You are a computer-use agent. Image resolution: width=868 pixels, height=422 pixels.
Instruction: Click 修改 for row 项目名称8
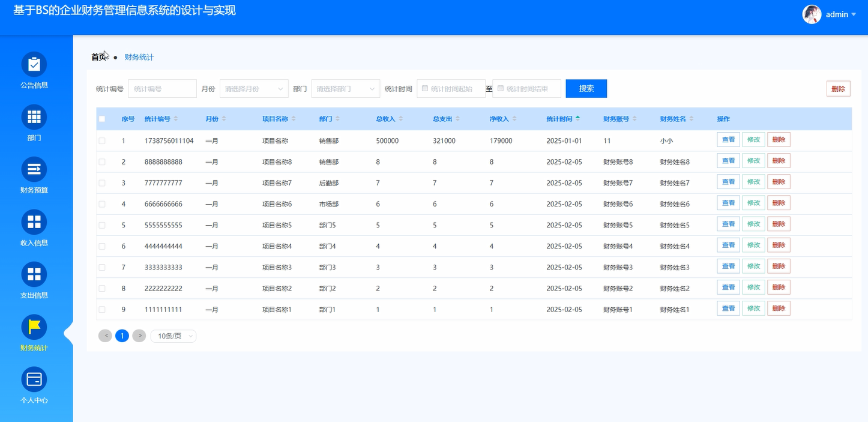click(754, 160)
